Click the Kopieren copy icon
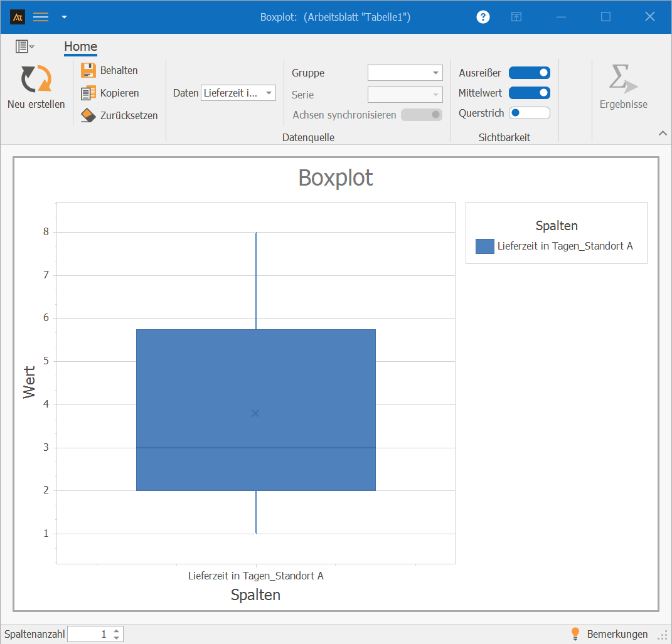 click(88, 93)
